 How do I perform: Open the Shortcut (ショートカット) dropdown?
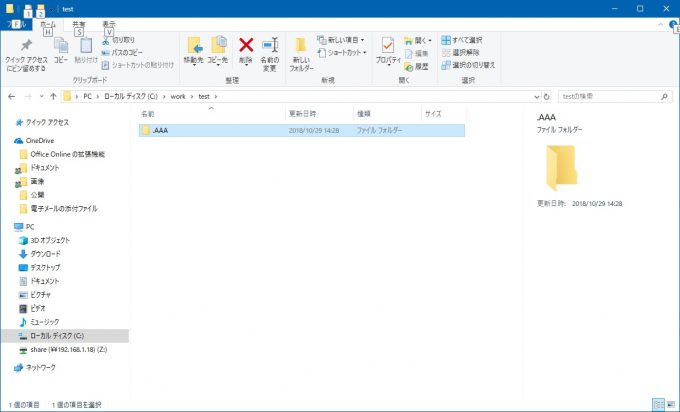click(342, 52)
